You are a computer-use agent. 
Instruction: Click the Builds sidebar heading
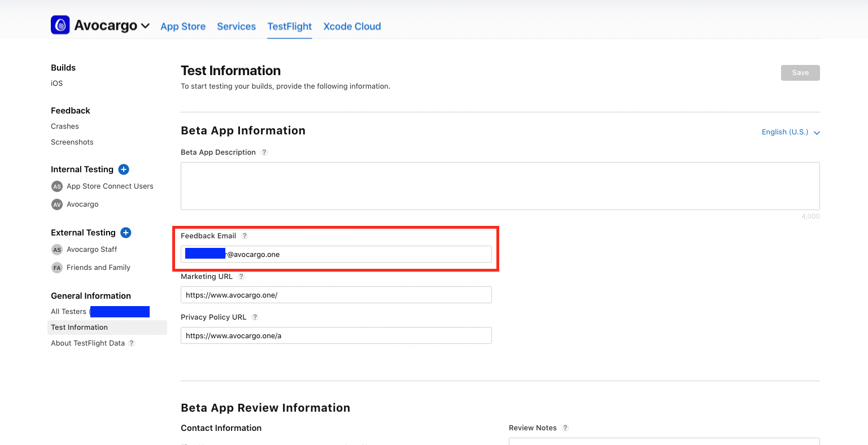coord(63,68)
